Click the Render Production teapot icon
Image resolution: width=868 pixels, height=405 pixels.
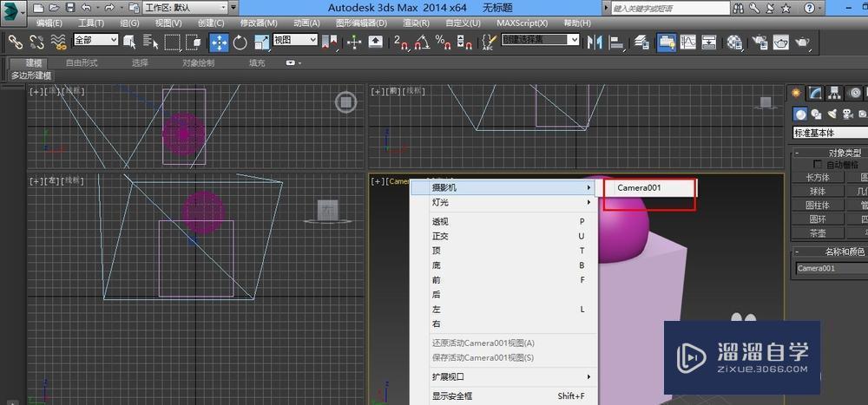(802, 42)
